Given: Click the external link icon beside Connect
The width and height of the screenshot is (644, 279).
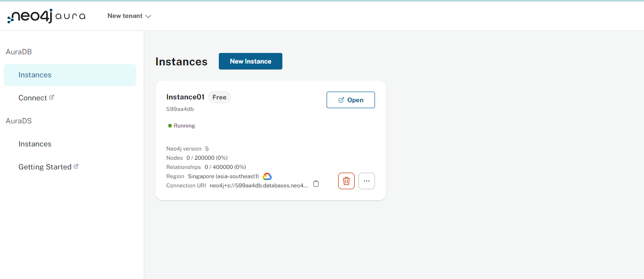Looking at the screenshot, I should pos(52,97).
